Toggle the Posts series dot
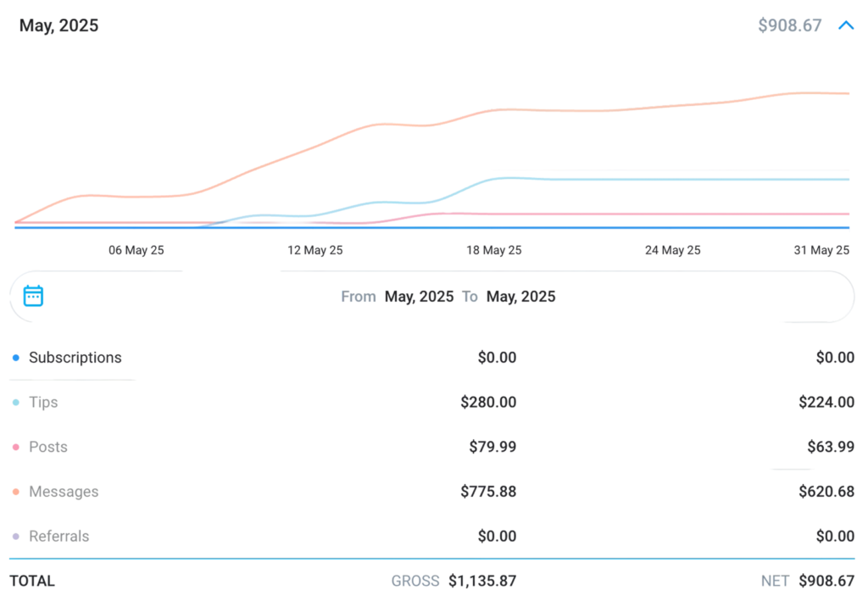 (x=16, y=448)
